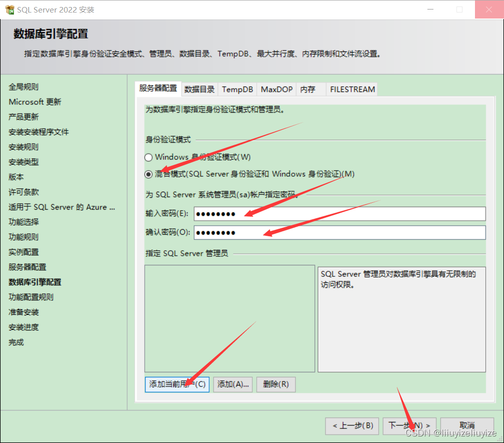504x443 pixels.
Task: Select 数据库引擎配置 in the step list
Action: tap(35, 282)
